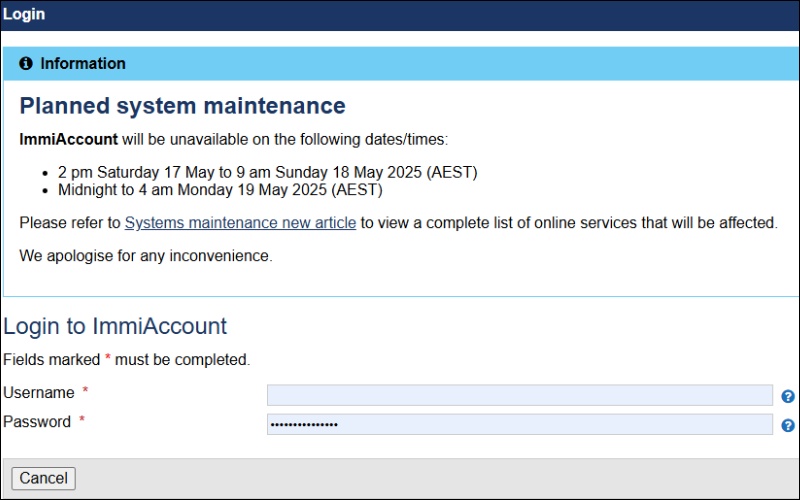Click the Information banner header label
800x500 pixels.
tap(83, 63)
